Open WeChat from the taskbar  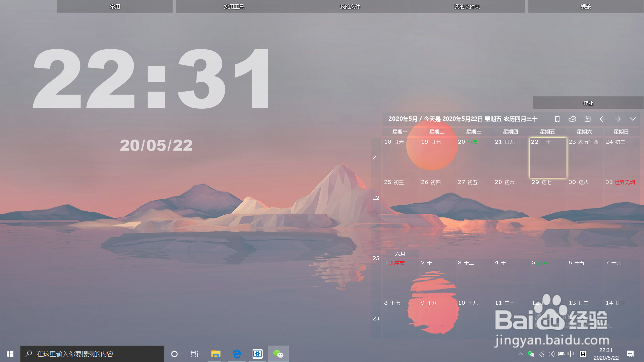point(278,354)
